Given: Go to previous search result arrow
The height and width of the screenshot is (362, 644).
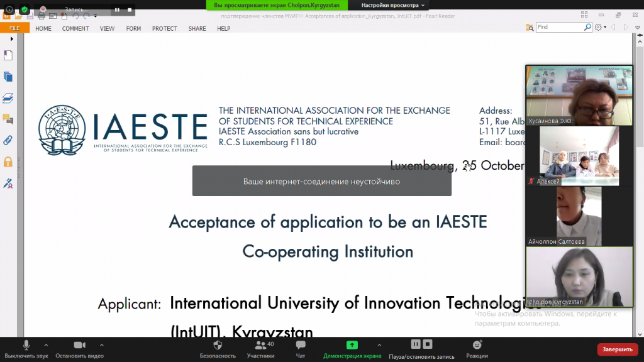Looking at the screenshot, I should 613,27.
